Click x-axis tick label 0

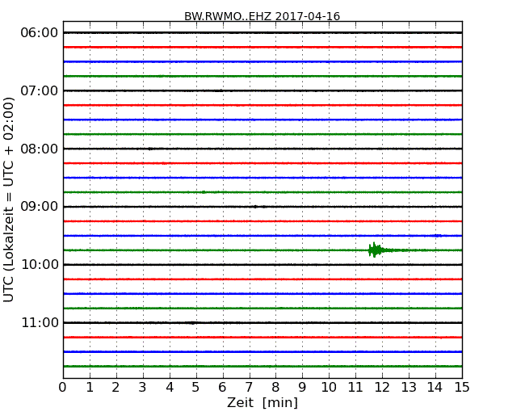63,388
